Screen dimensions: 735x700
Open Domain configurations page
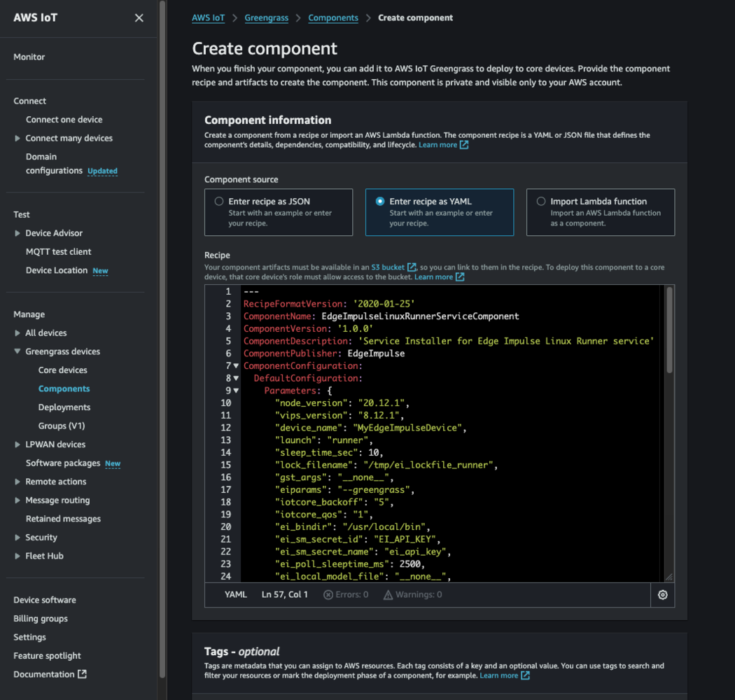54,164
